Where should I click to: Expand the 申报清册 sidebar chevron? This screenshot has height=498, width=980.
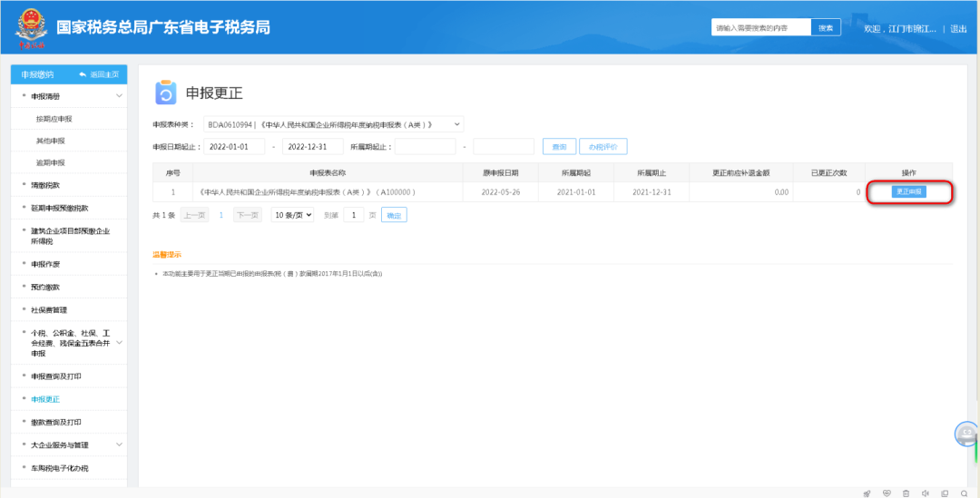119,96
